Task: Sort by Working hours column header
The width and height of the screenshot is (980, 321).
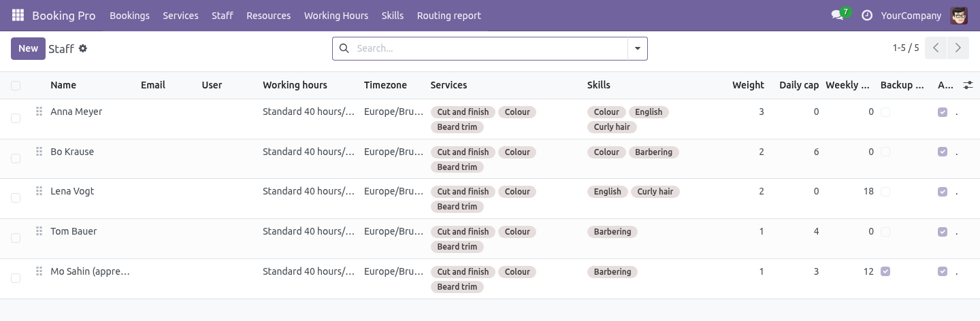Action: point(295,85)
